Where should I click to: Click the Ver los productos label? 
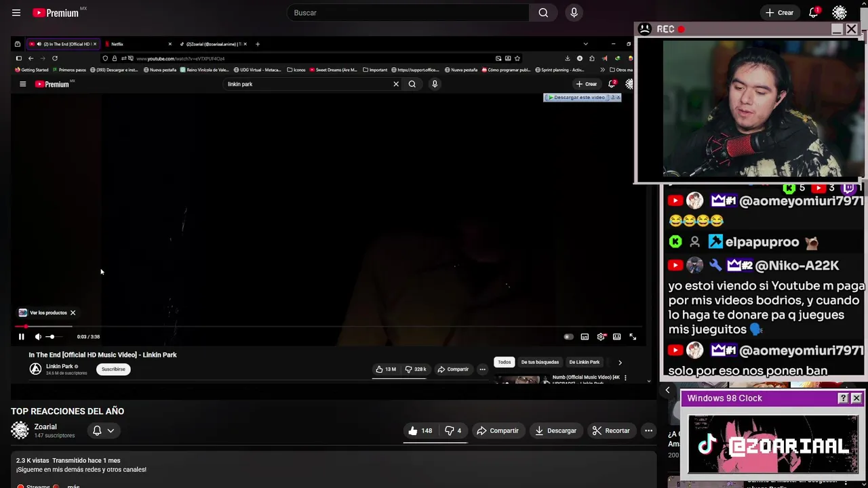(x=48, y=312)
